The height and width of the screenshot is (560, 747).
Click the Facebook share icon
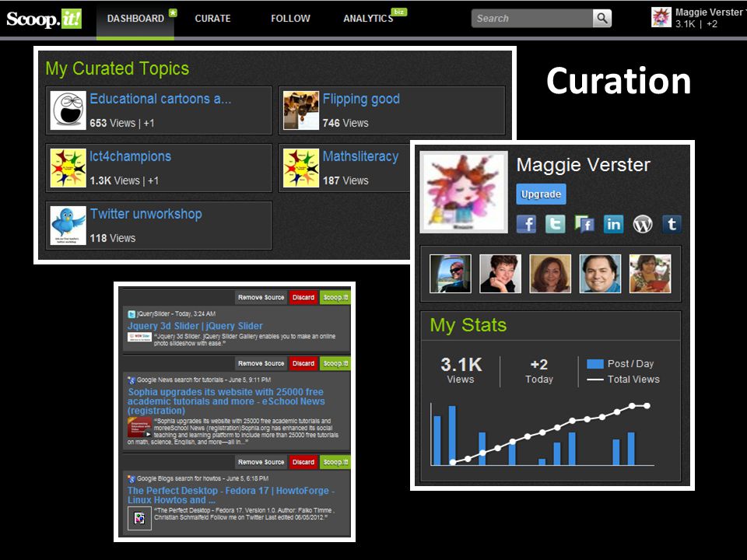[527, 224]
